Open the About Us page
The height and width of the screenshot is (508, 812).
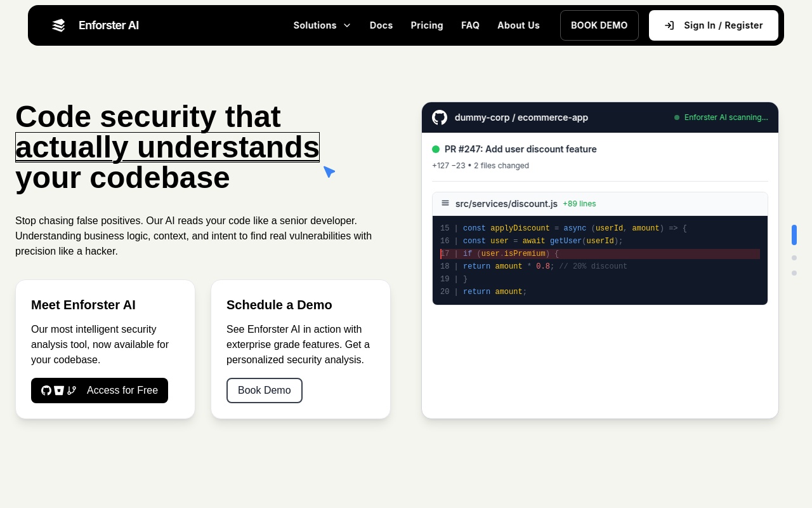tap(518, 25)
